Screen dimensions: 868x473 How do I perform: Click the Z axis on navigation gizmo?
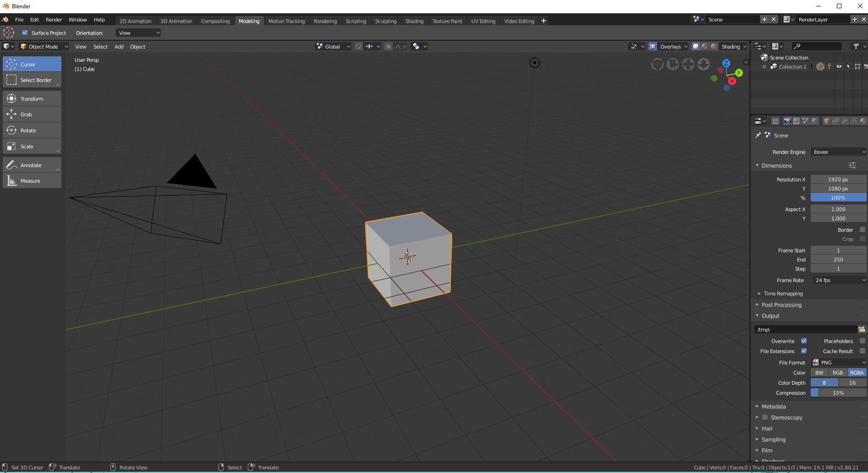pyautogui.click(x=726, y=63)
